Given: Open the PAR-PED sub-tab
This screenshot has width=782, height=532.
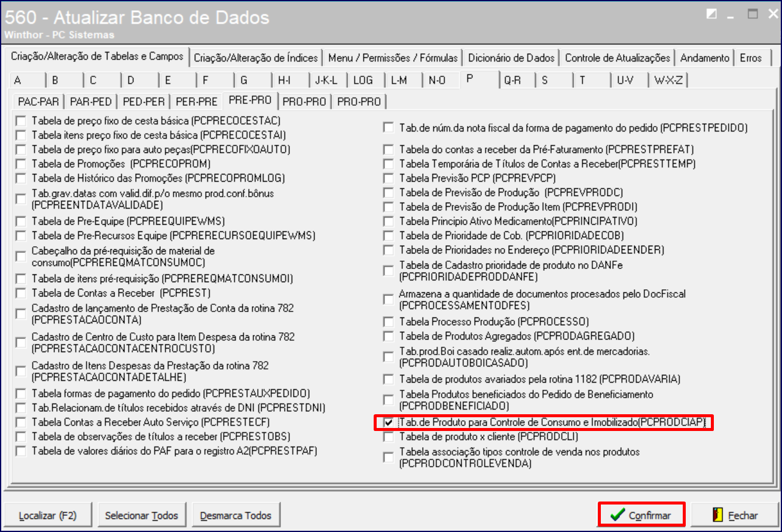Looking at the screenshot, I should (x=91, y=102).
